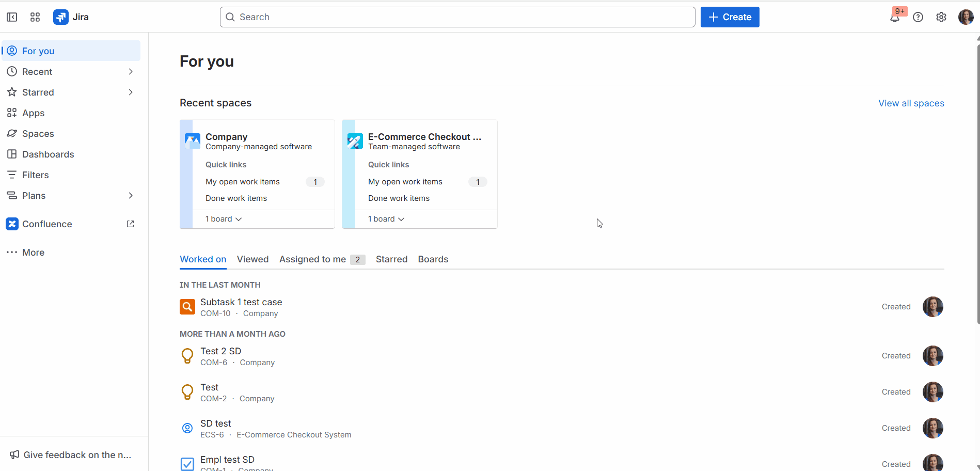
Task: Open Dashboards in the sidebar
Action: tap(71, 154)
